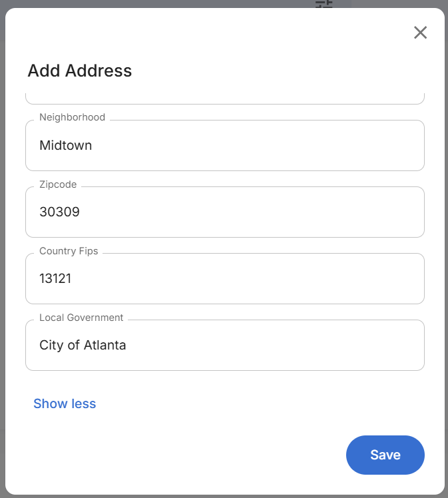Click blank space left of Save button
Viewport: 448px width, 498px height.
tap(200, 455)
